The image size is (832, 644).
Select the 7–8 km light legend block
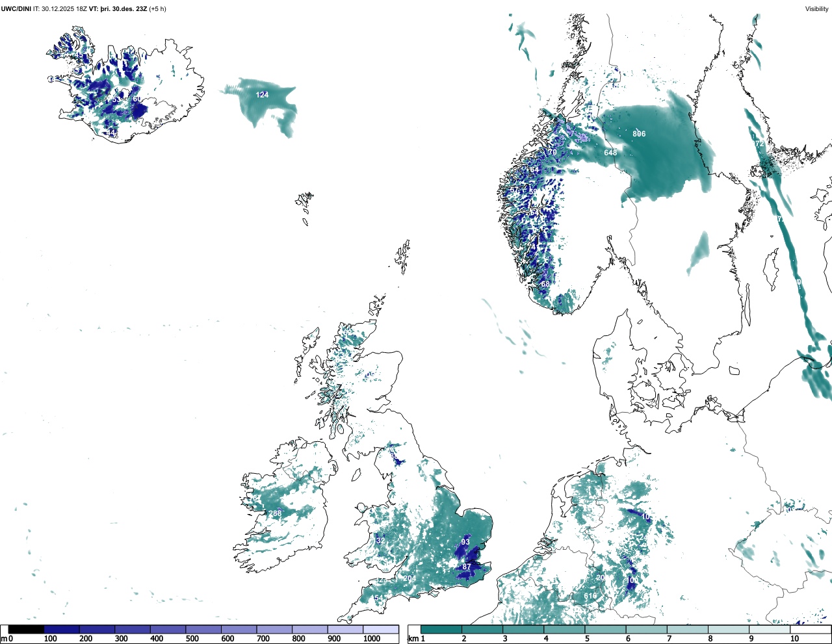[x=688, y=629]
